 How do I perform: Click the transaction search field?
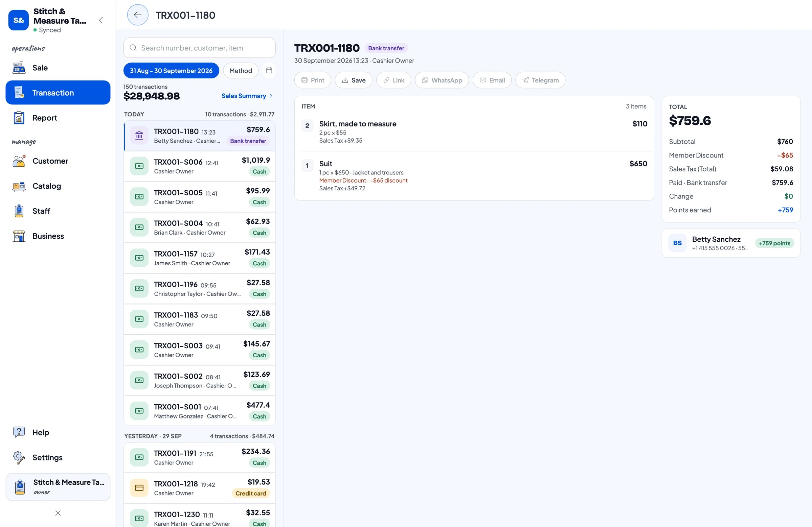tap(199, 48)
